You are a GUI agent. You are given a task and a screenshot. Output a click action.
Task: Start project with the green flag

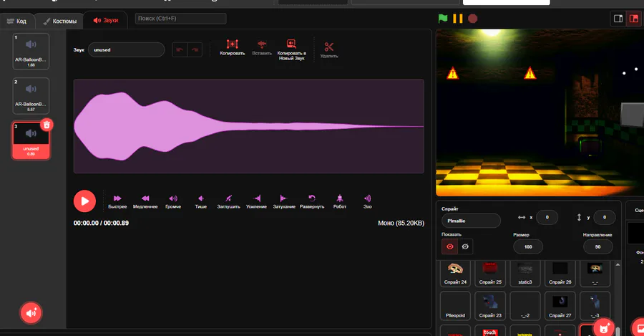pos(443,19)
